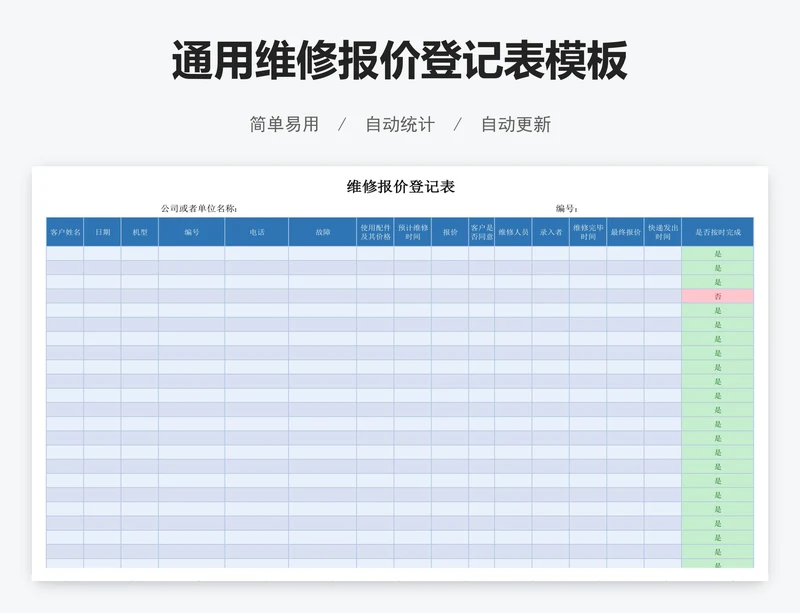800x613 pixels.
Task: Select the 报价 column header
Action: coord(450,232)
